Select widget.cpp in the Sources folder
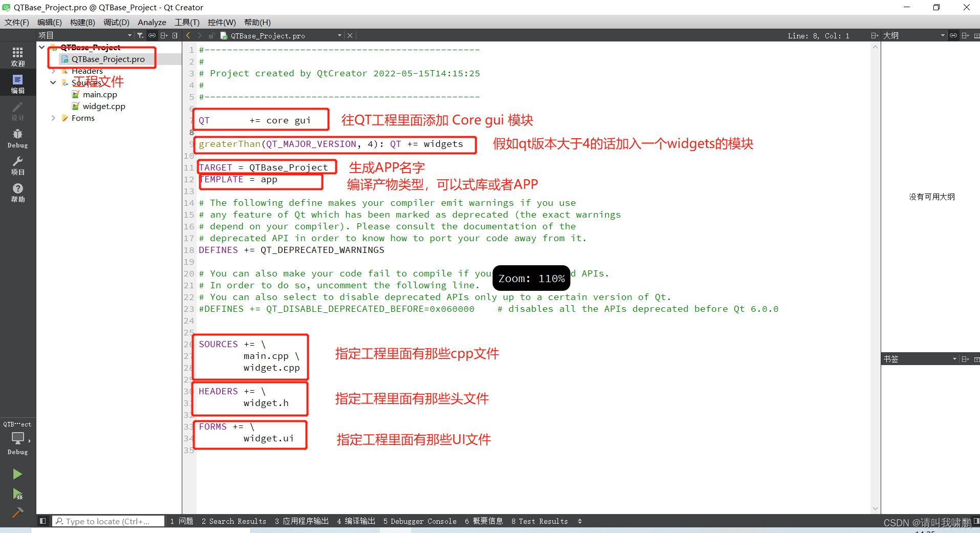Screen dimensions: 980x533 click(x=104, y=106)
